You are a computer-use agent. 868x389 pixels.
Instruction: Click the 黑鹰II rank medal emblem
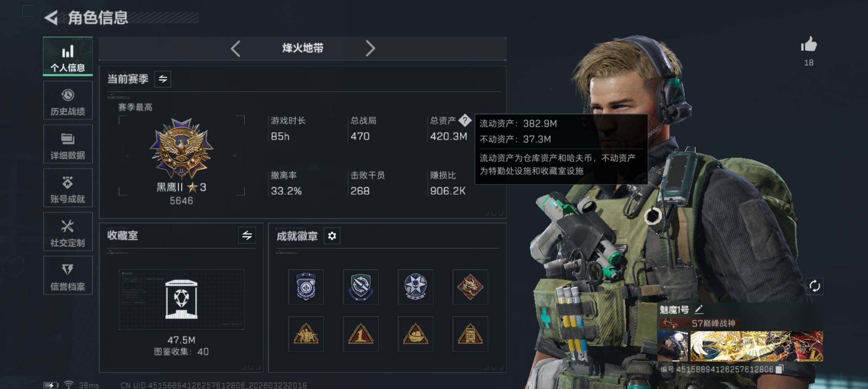(x=182, y=148)
